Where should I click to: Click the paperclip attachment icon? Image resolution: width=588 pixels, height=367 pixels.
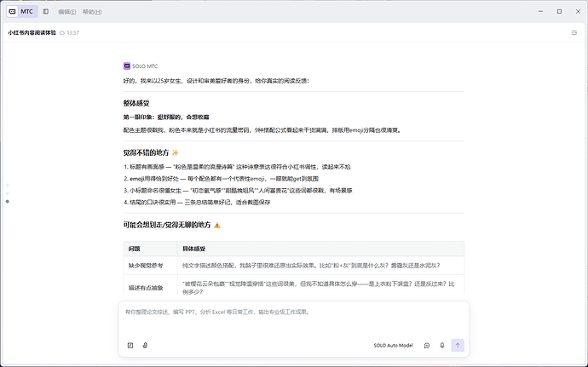click(x=145, y=345)
